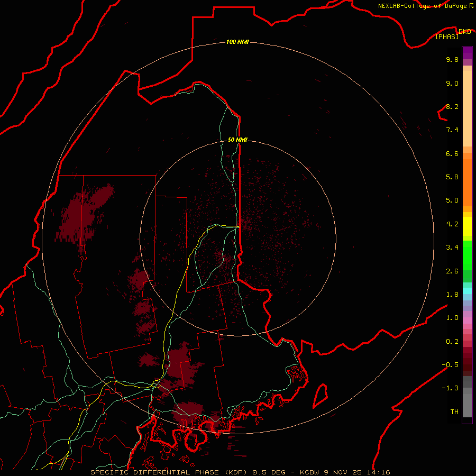Click the 9.8 value on the color scale
This screenshot has width=476, height=476.
point(452,59)
